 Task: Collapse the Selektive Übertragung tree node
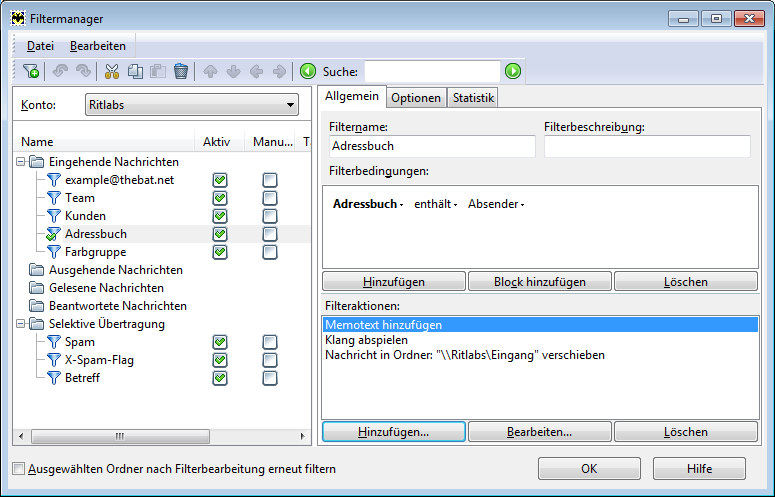click(x=22, y=324)
